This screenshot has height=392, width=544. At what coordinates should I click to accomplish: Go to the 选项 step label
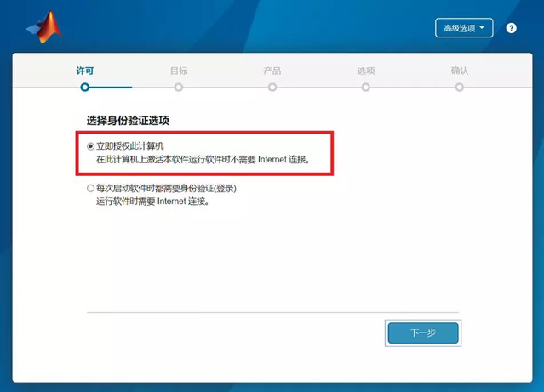[x=366, y=71]
